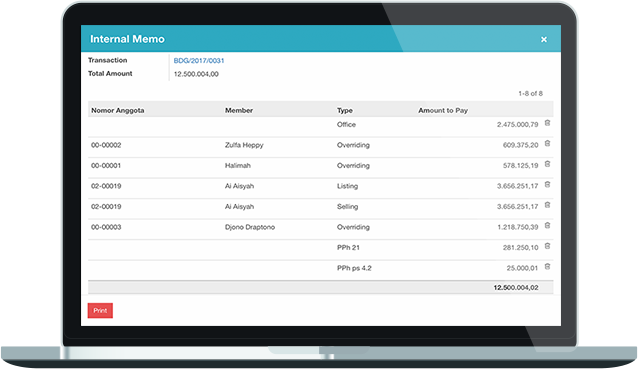Click the 1-8 of 8 record counter
The width and height of the screenshot is (638, 369).
tap(530, 94)
